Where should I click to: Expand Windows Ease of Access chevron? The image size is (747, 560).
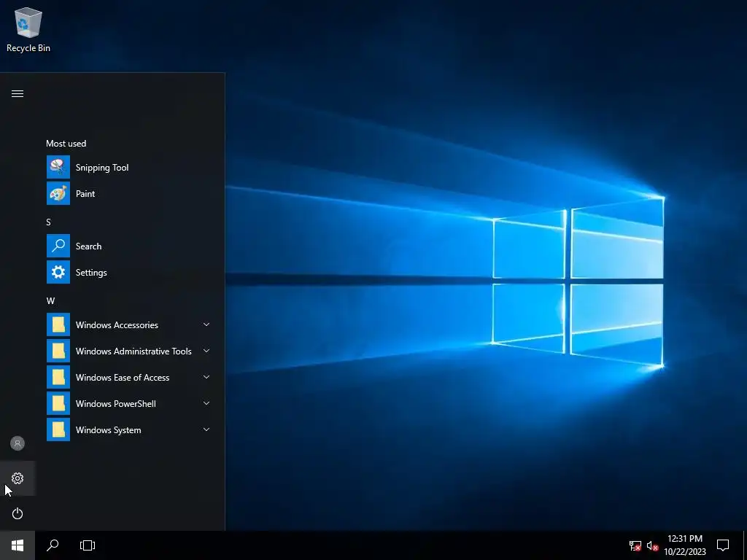click(206, 377)
